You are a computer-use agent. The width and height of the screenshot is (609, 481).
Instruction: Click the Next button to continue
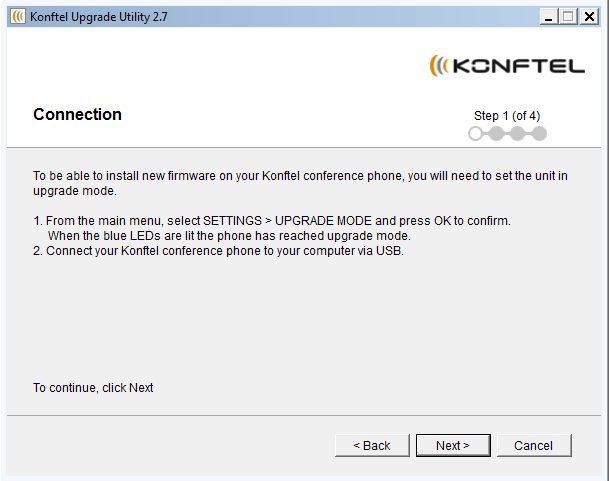(453, 445)
